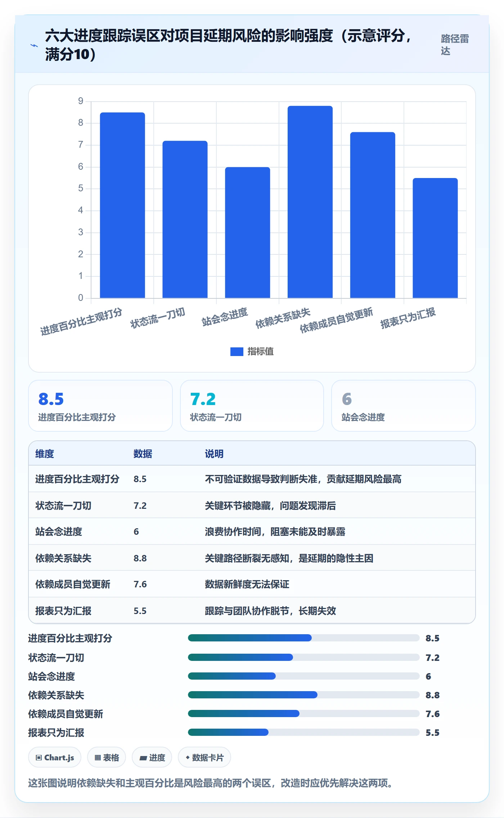
Task: Click description 跟踪与团队协作脱节，长期失效
Action: click(x=270, y=611)
